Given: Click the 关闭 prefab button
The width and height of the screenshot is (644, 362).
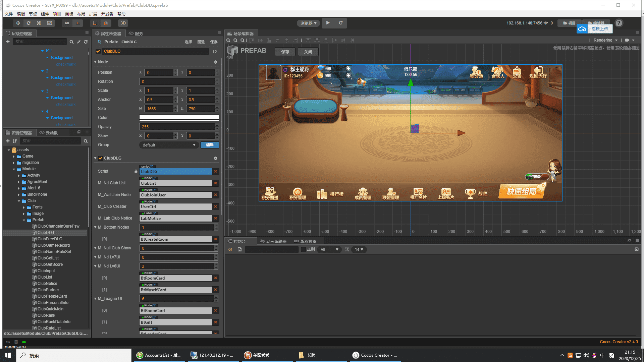Looking at the screenshot, I should pos(308,52).
